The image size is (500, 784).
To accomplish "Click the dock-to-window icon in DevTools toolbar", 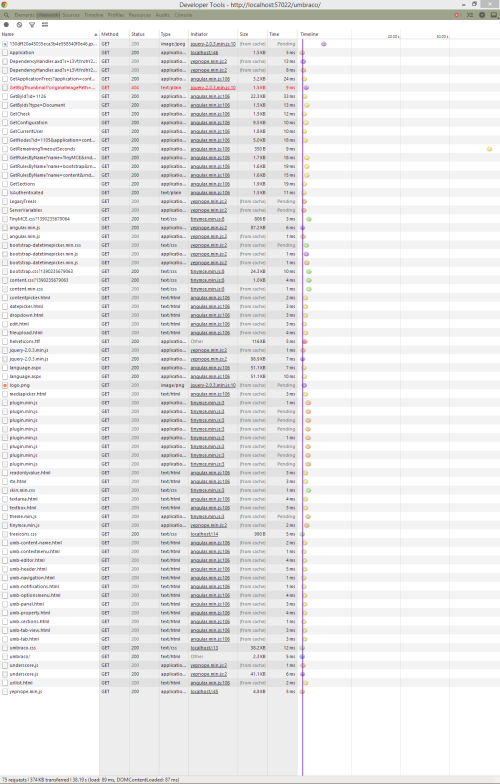I will [494, 15].
